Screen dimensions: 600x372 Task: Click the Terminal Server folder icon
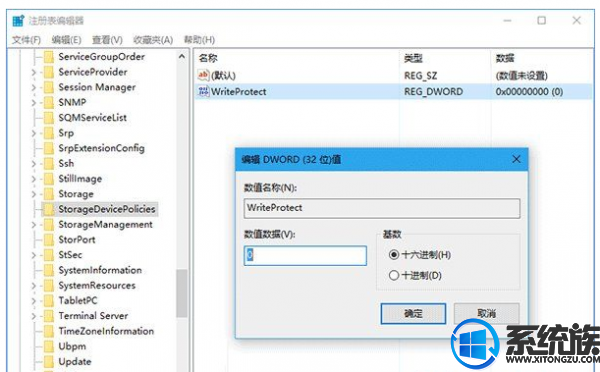[x=49, y=316]
